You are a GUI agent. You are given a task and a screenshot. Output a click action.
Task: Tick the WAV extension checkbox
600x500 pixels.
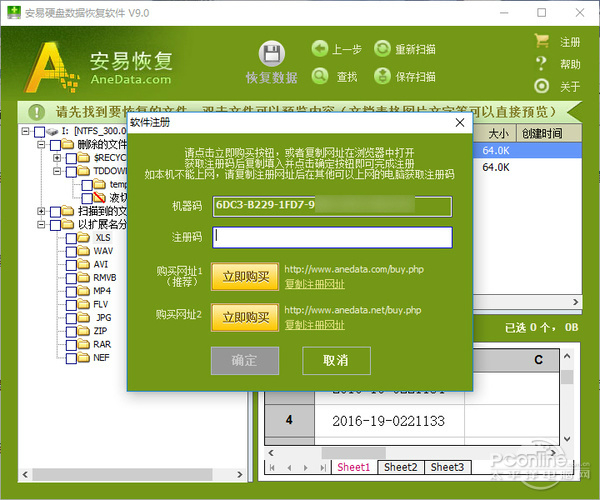(x=71, y=252)
